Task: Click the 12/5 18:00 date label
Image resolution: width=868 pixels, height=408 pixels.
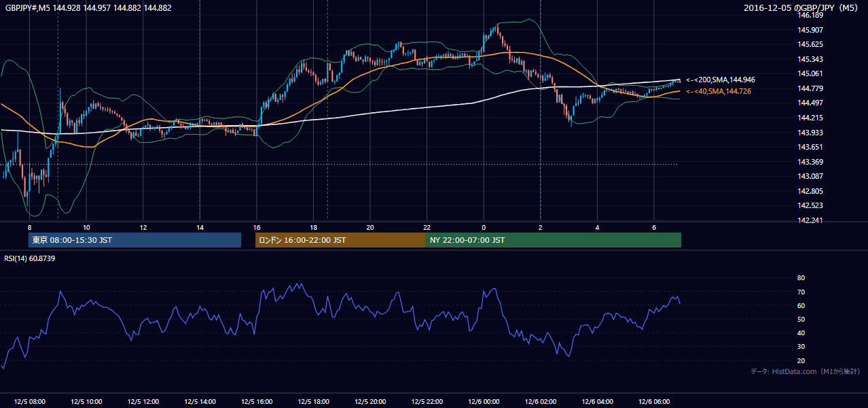Action: point(313,402)
